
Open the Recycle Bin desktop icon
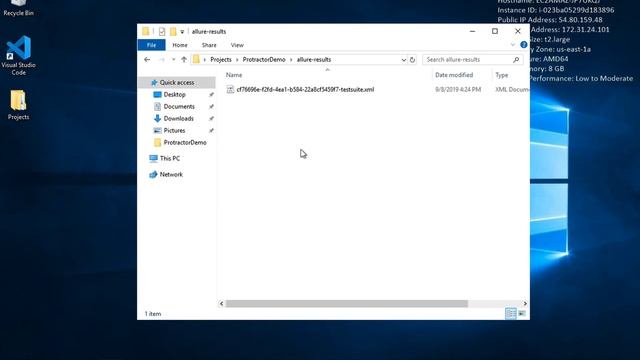point(18,8)
